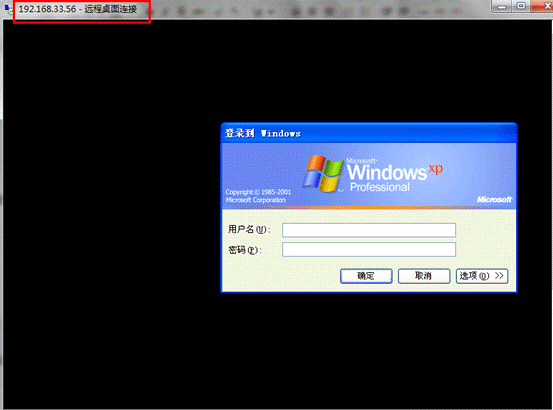Close the Remote Desktop Connection window
Viewport: 553px width, 410px height.
[x=543, y=6]
